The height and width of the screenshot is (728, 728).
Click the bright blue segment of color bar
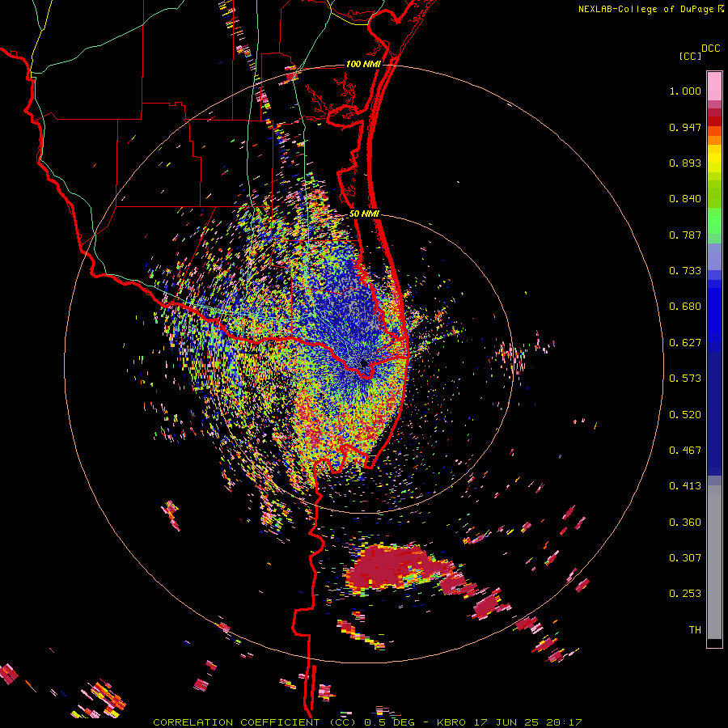point(714,311)
